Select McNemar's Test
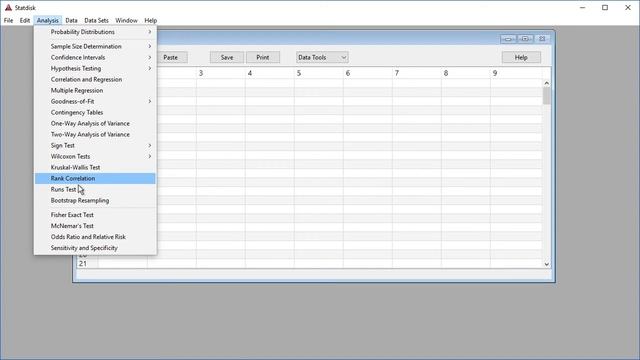The width and height of the screenshot is (640, 360). 95,226
